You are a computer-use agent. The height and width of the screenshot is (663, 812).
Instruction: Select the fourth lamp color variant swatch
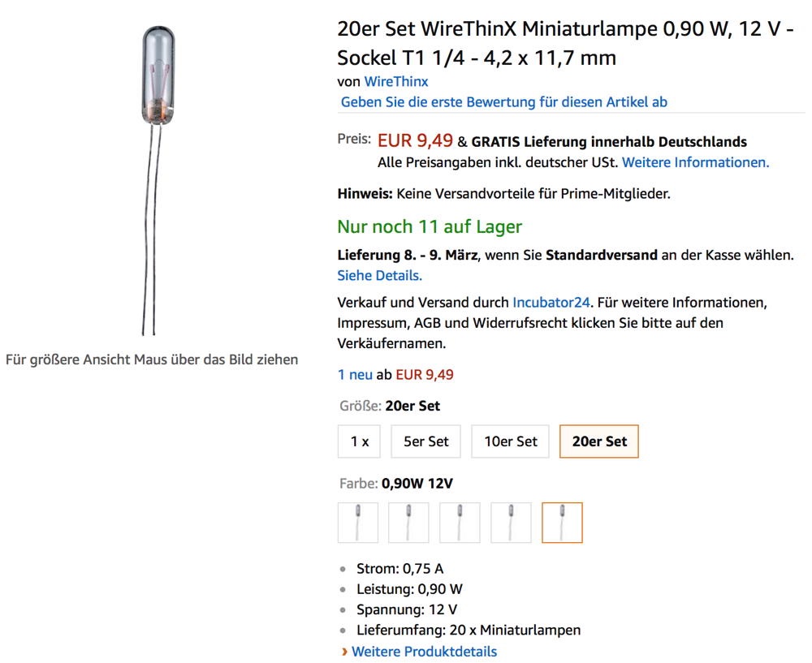[x=511, y=523]
